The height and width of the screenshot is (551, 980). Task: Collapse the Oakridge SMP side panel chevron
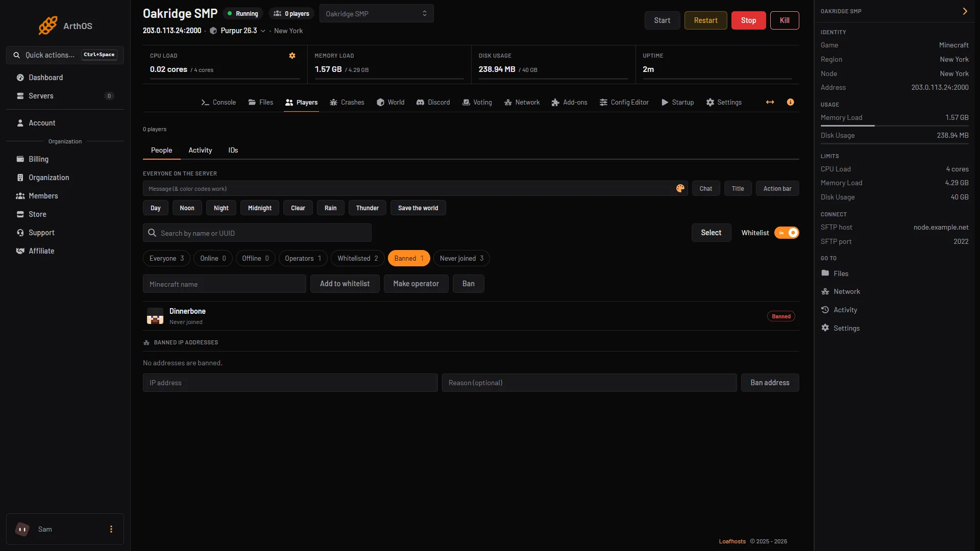pos(965,11)
